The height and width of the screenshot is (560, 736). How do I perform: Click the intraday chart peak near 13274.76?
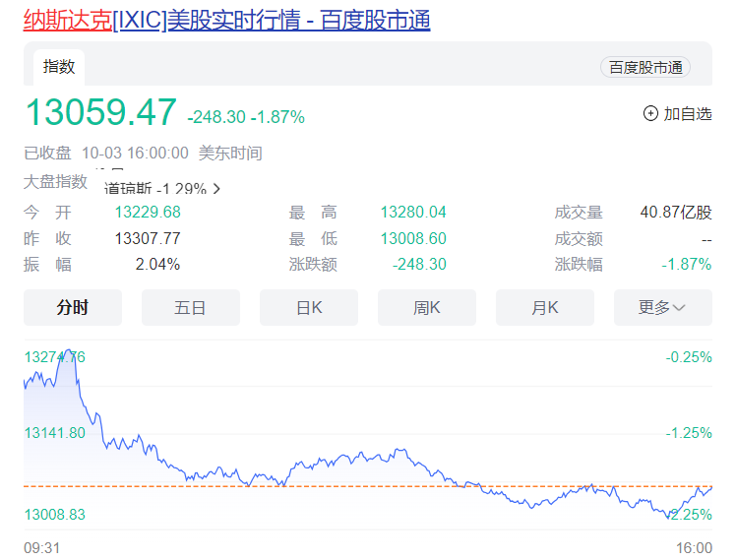69,350
